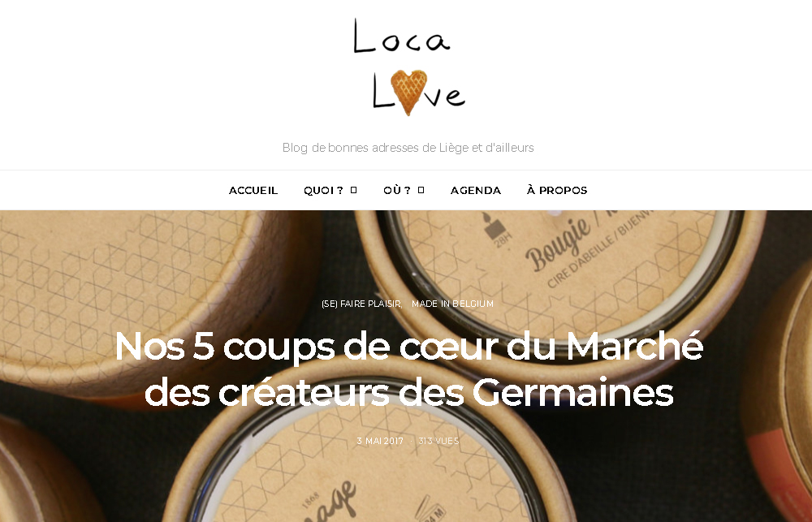812x522 pixels.
Task: Open the Où ? menu item
Action: point(397,191)
